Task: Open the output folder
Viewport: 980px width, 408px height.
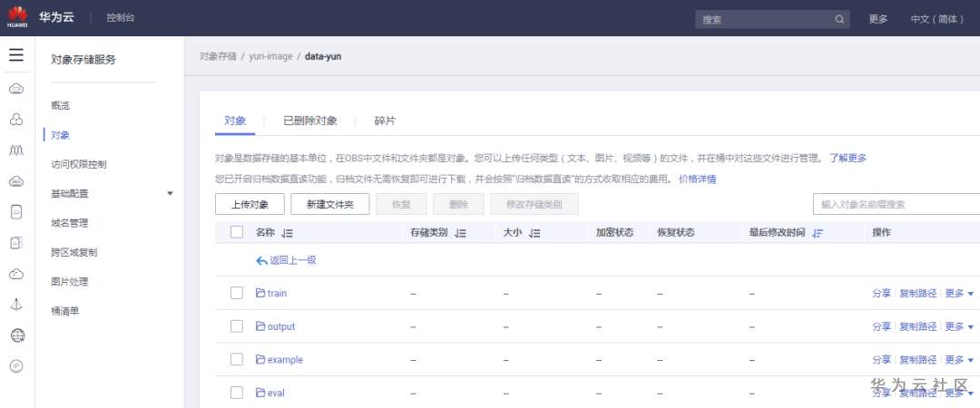Action: point(281,326)
